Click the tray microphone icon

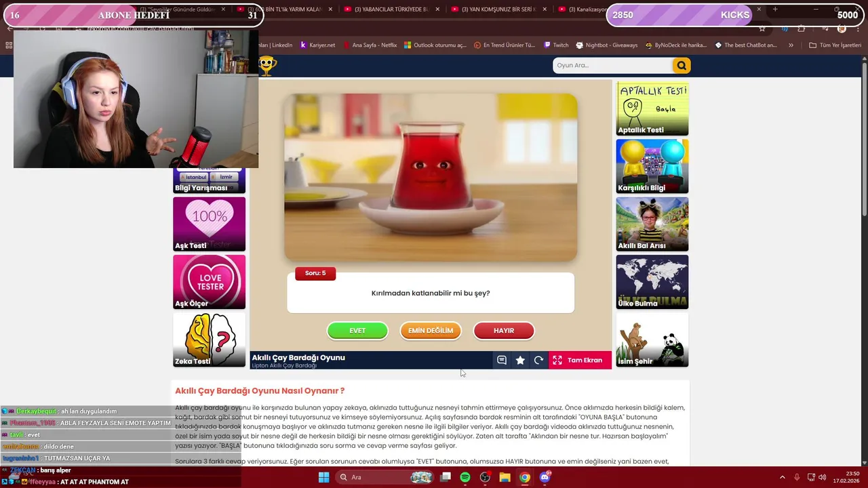click(797, 477)
